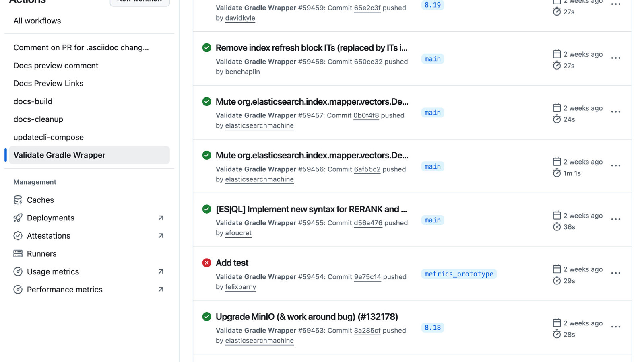
Task: Open the docs-build workflow
Action: (33, 101)
